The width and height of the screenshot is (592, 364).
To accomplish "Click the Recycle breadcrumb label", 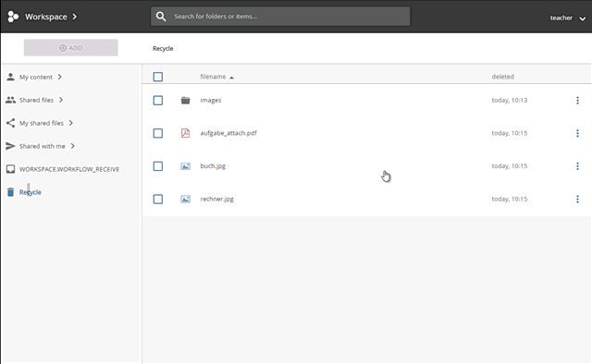I will click(x=163, y=48).
